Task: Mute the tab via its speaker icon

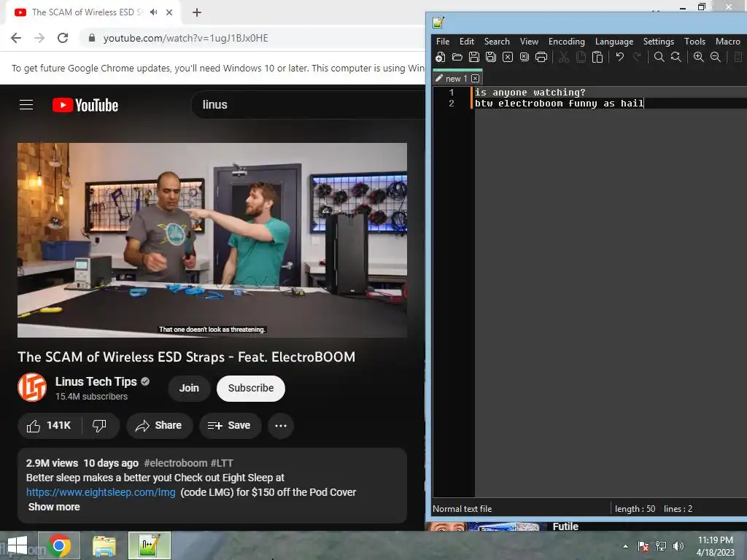Action: (153, 12)
